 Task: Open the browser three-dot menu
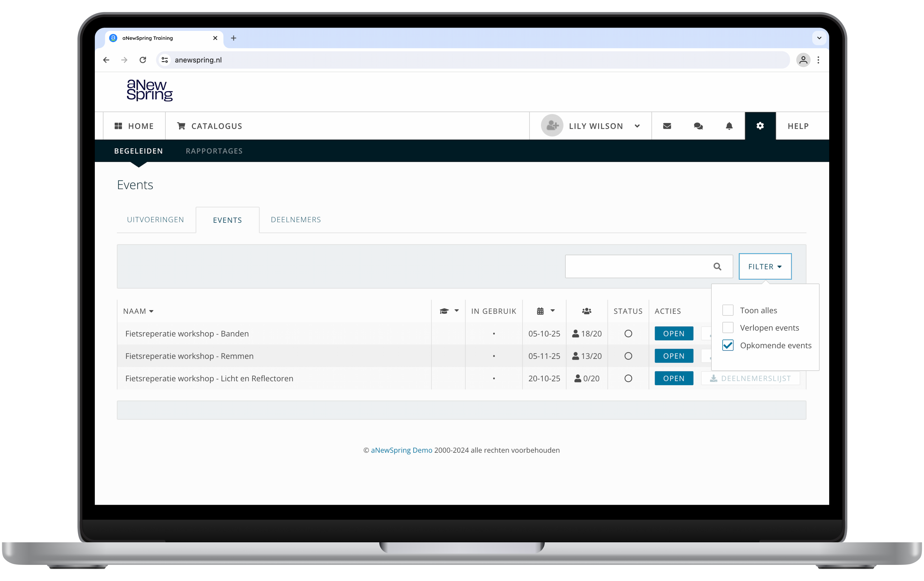click(x=818, y=60)
